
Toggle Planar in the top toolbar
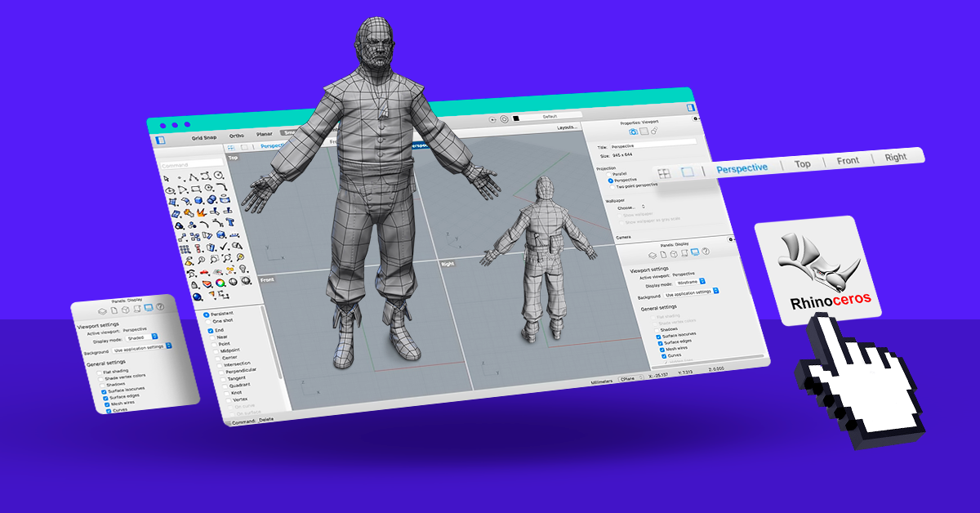point(264,134)
